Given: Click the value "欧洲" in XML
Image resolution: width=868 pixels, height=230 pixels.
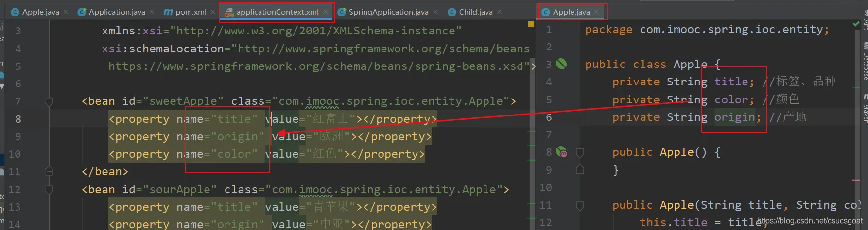Looking at the screenshot, I should 331,136.
